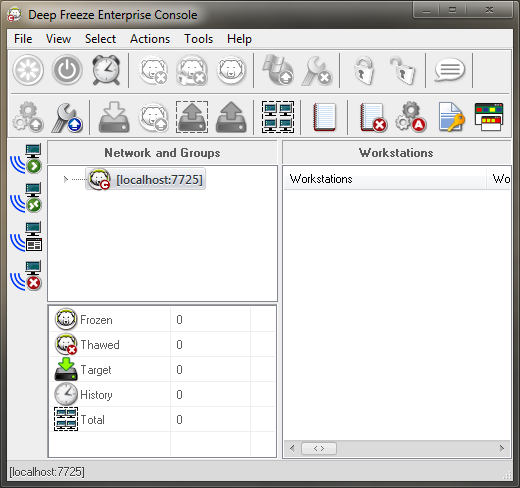
Task: Click the horizontal scrollbar right arrow
Action: [x=502, y=448]
